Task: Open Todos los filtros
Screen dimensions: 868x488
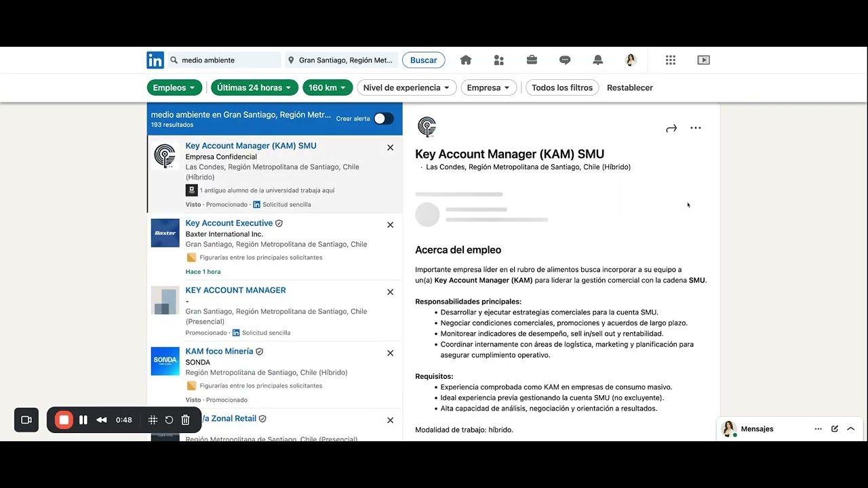Action: 562,87
